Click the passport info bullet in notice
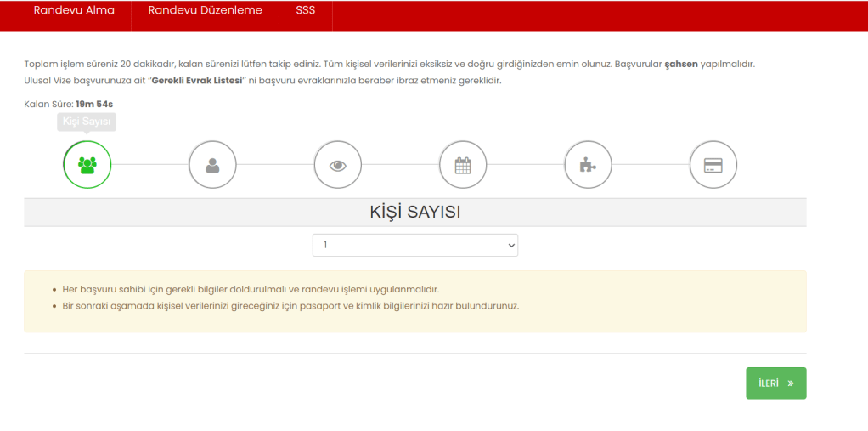The height and width of the screenshot is (431, 868). pos(290,306)
